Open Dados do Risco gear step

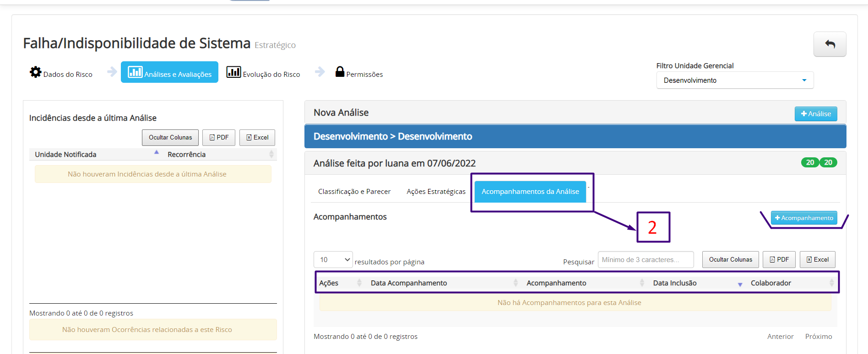(x=61, y=73)
